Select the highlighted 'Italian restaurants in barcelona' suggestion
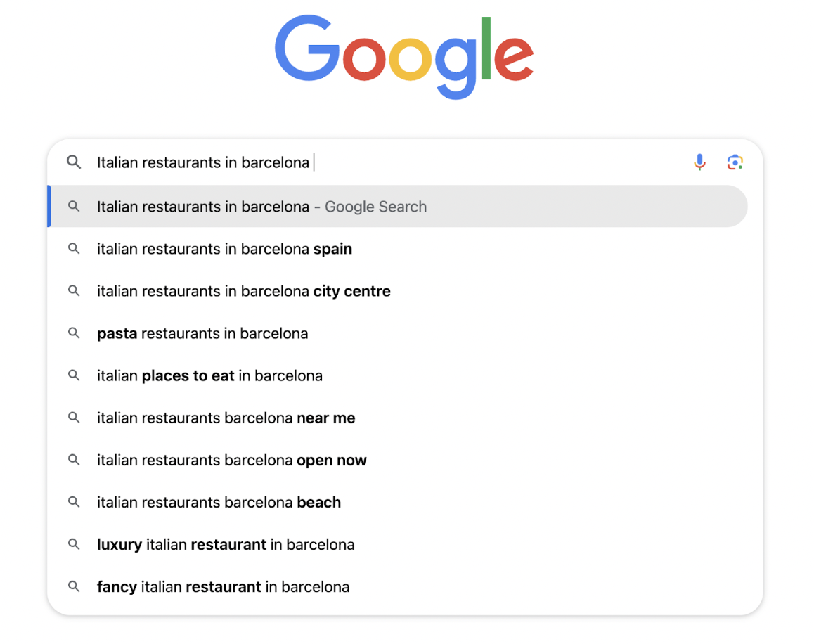 (x=261, y=206)
